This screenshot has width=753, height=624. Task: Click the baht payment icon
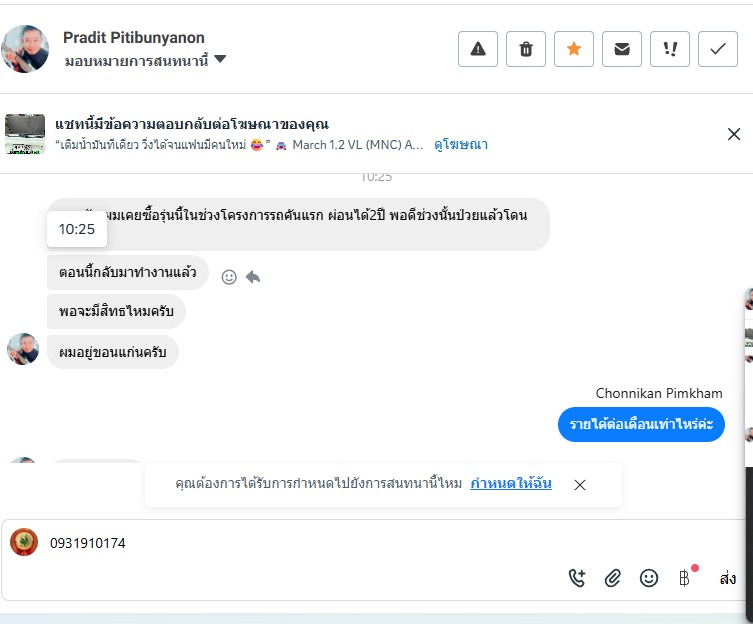(685, 577)
